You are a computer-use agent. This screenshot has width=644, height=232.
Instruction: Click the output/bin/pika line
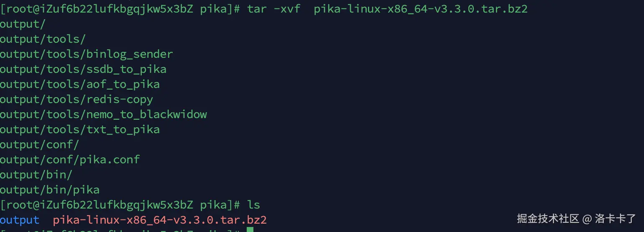[50, 190]
